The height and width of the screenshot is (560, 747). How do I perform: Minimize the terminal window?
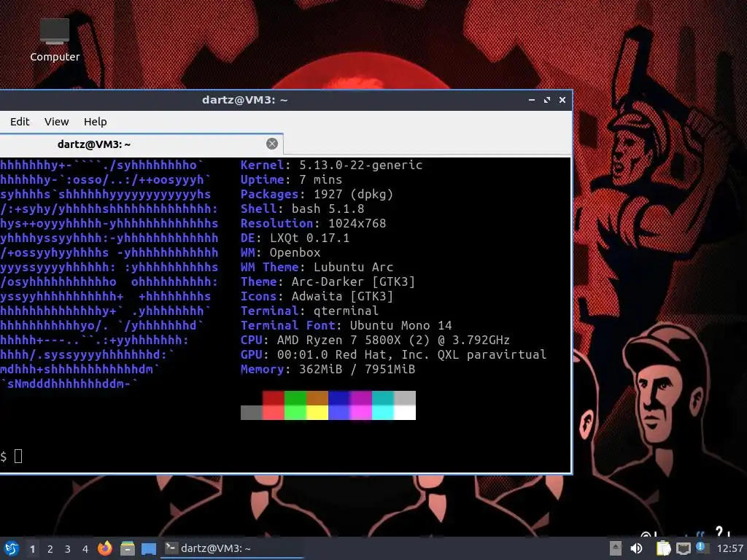tap(532, 100)
